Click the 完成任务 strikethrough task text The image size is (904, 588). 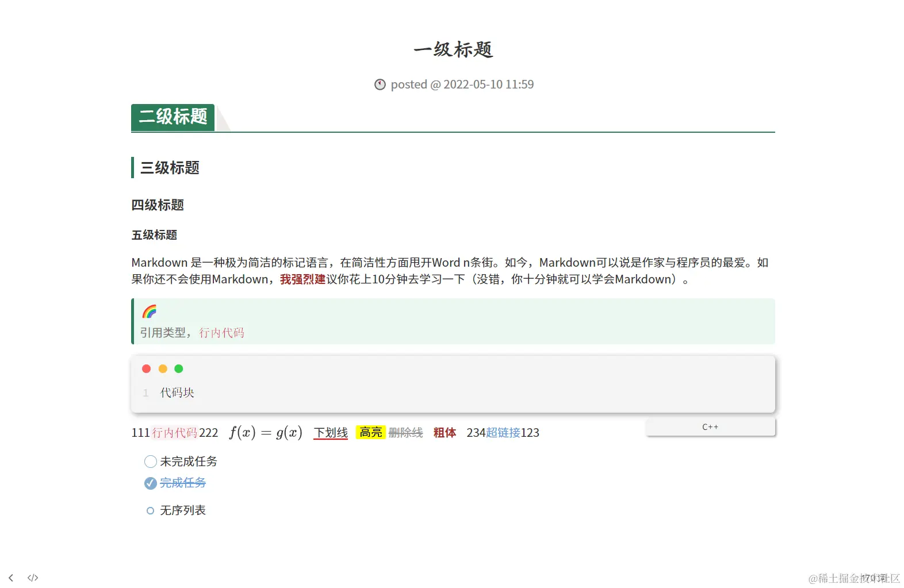point(183,483)
